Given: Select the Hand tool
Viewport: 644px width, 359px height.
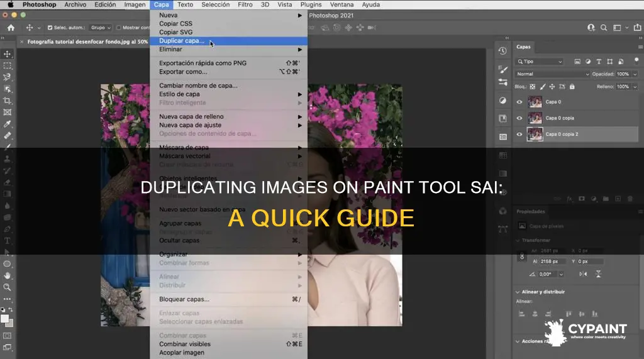Looking at the screenshot, I should point(8,275).
